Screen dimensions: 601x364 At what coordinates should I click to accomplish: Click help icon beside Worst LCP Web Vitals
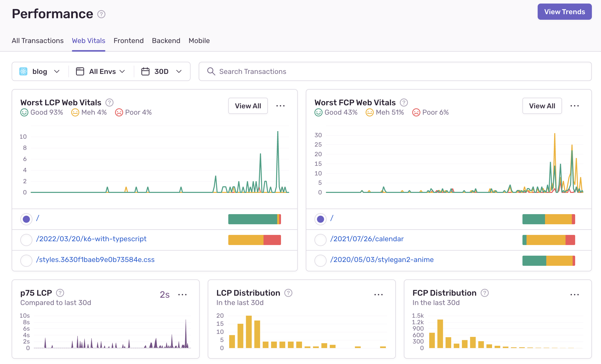(109, 103)
